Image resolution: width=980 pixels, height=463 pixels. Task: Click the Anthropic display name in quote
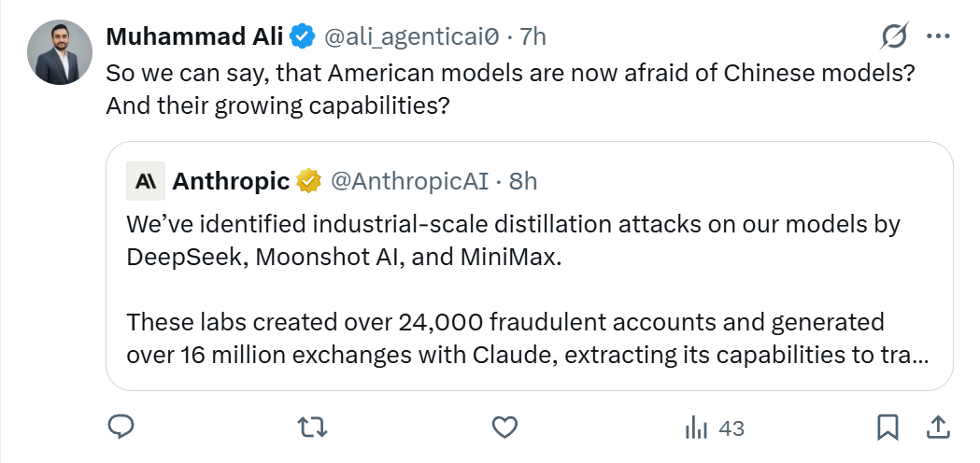point(231,181)
